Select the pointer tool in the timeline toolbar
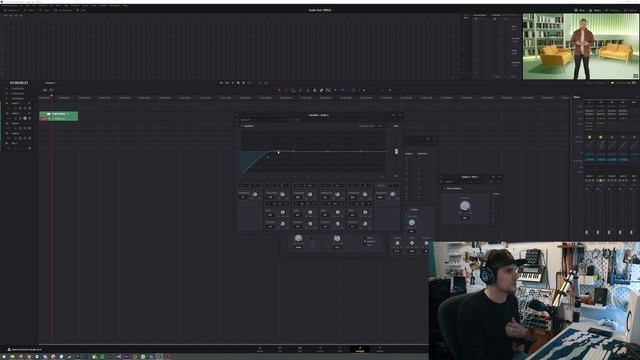 click(279, 90)
